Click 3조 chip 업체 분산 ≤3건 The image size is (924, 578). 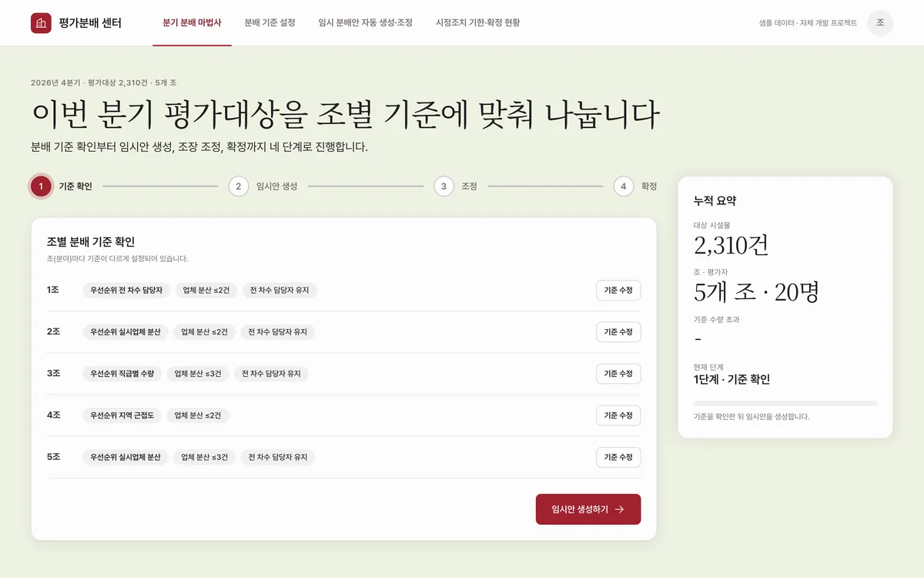coord(198,374)
